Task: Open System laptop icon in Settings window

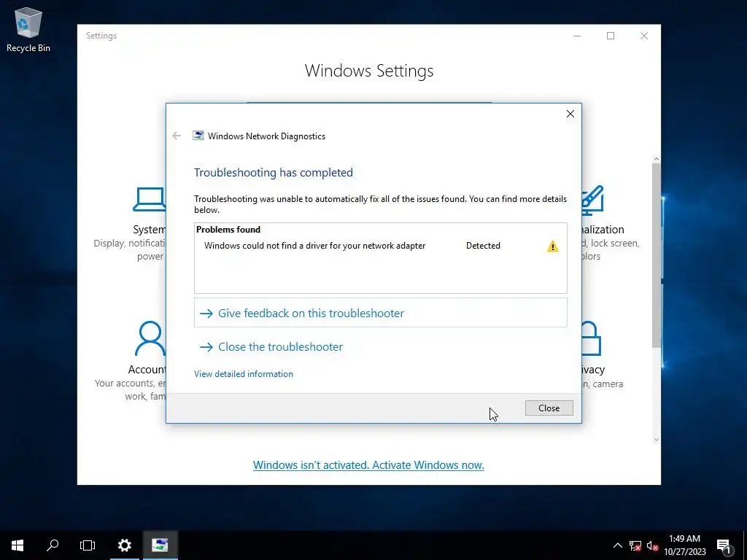Action: coord(149,199)
